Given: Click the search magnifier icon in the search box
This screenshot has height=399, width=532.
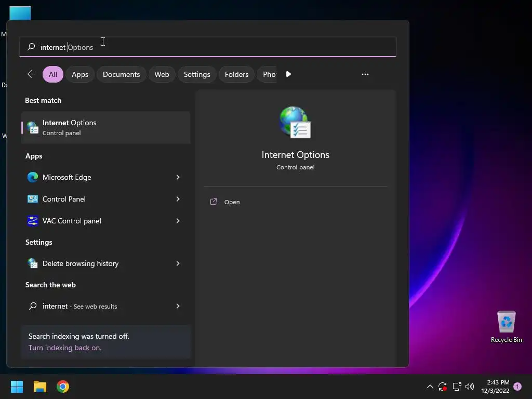Looking at the screenshot, I should [31, 46].
